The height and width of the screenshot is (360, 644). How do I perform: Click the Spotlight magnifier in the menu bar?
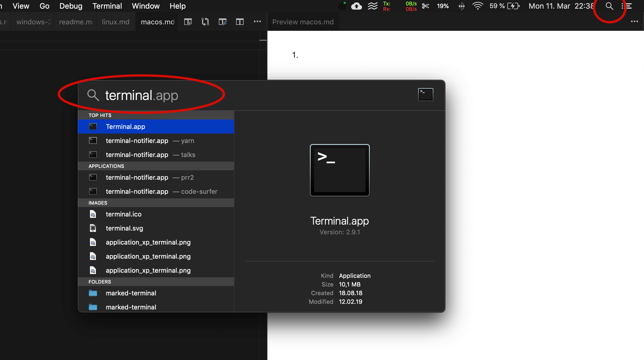609,6
